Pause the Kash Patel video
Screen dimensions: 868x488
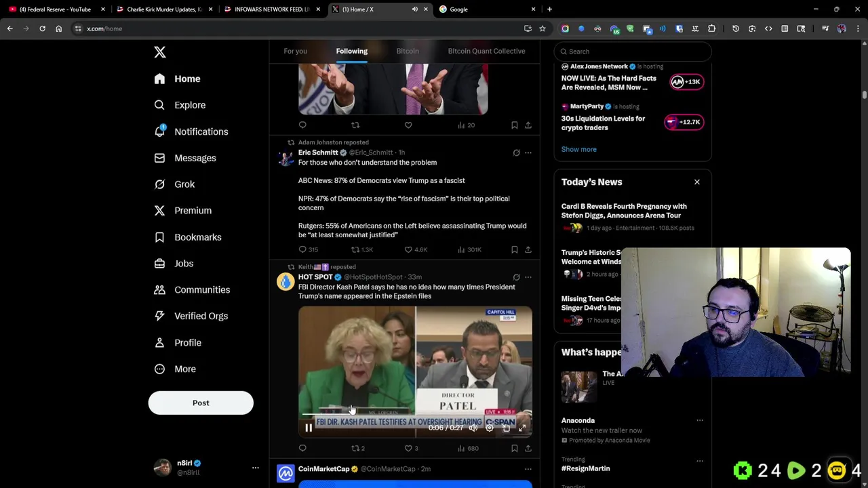click(309, 428)
